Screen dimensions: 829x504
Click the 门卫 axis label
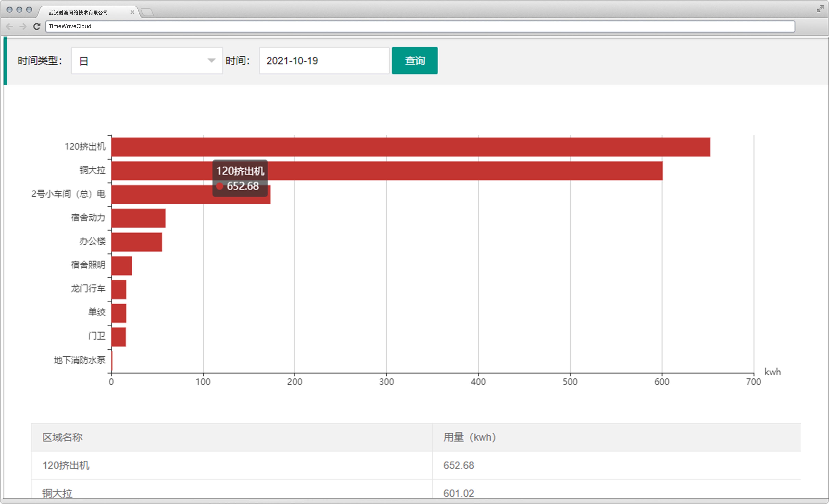(x=97, y=336)
